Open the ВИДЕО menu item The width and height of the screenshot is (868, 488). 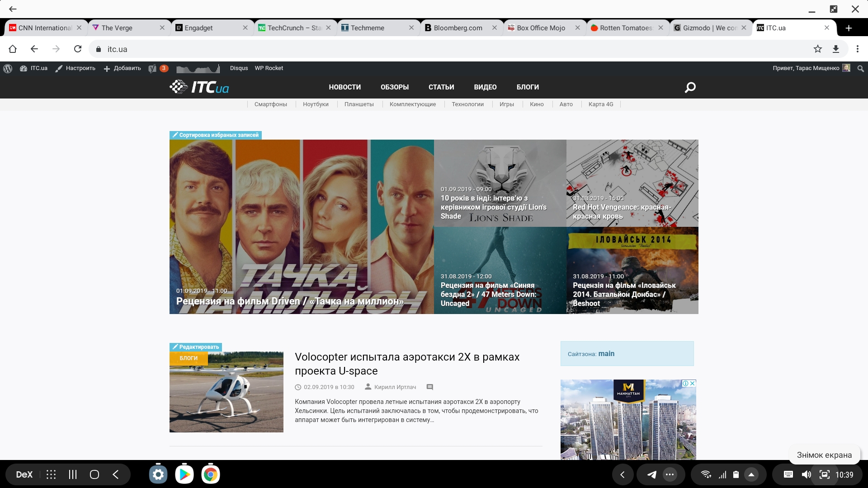pos(485,87)
